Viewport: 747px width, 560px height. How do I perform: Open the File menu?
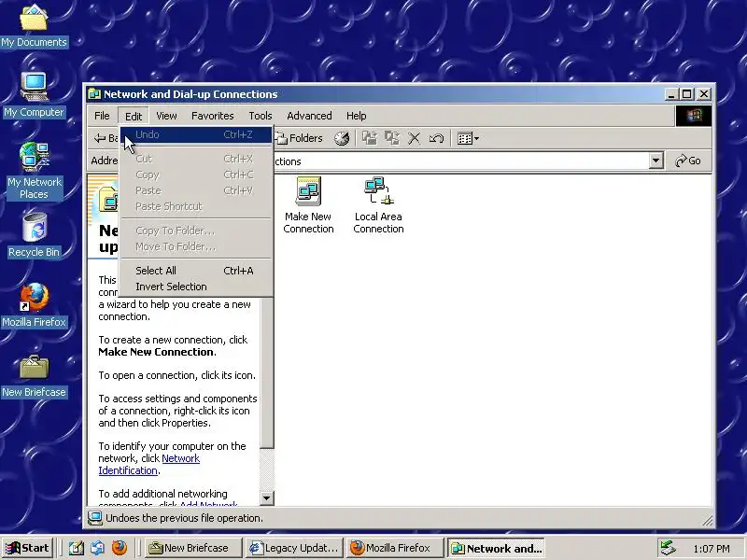click(102, 116)
